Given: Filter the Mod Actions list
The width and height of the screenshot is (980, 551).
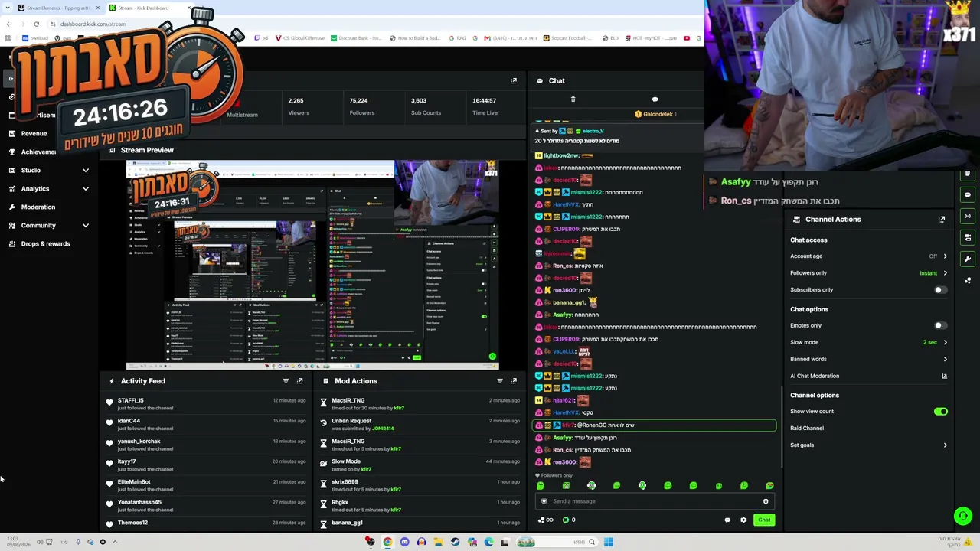Looking at the screenshot, I should [500, 381].
